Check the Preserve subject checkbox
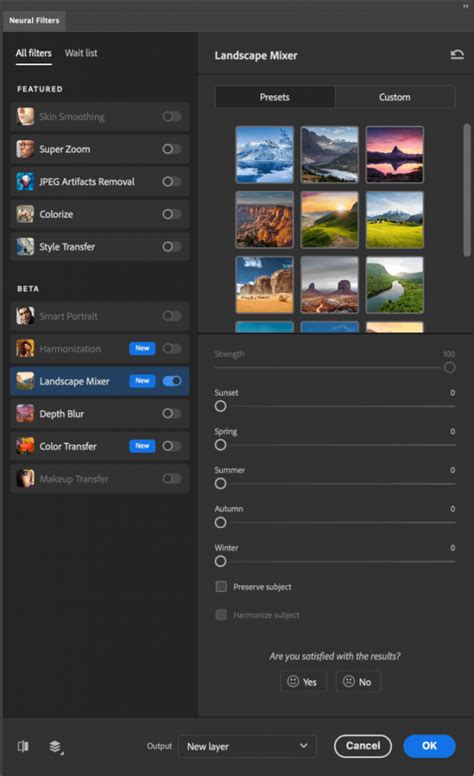 coord(221,586)
